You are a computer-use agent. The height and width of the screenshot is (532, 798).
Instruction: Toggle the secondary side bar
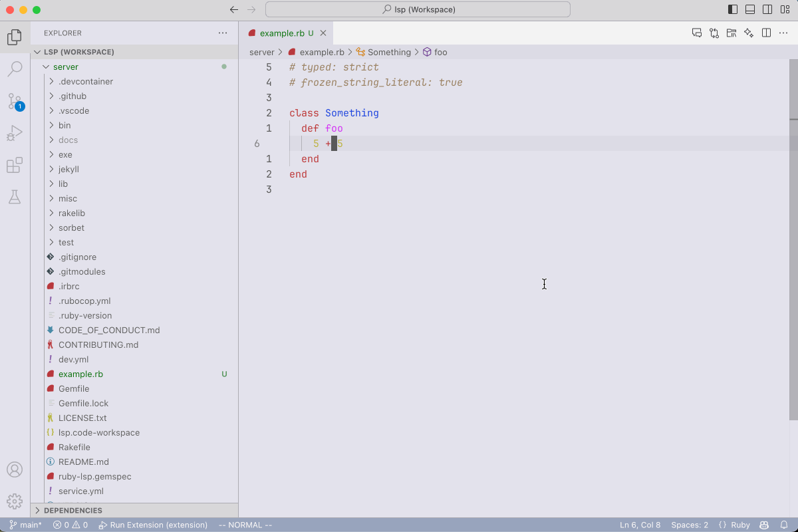coord(767,9)
